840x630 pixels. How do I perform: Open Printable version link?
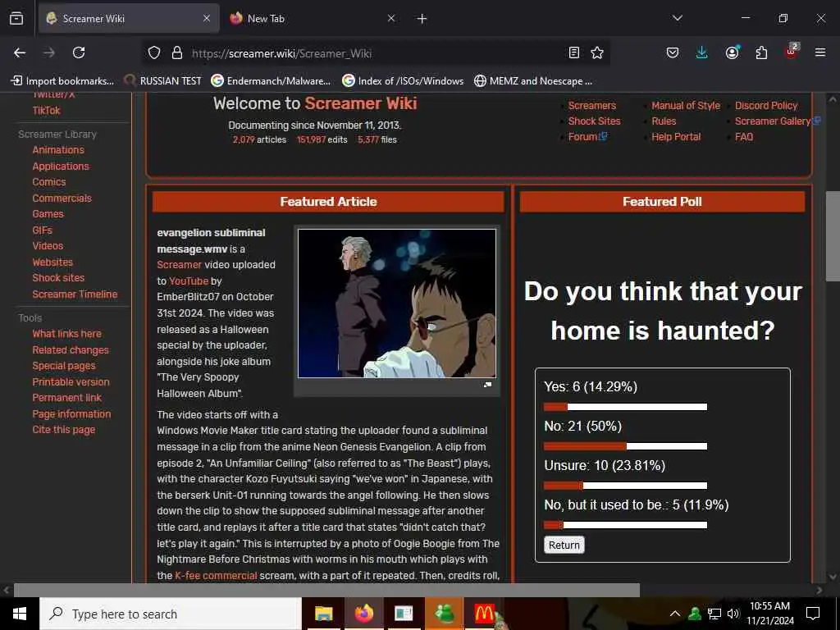(71, 382)
